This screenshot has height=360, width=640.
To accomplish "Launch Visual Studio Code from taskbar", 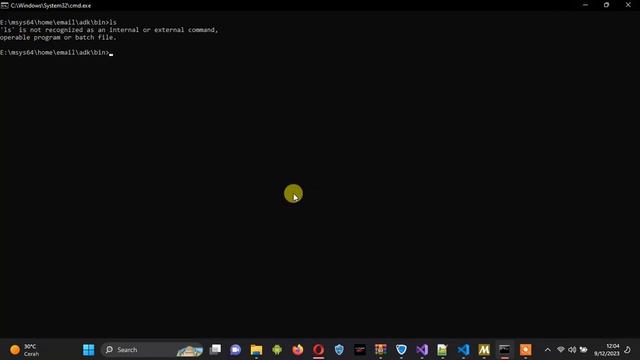I will (463, 350).
